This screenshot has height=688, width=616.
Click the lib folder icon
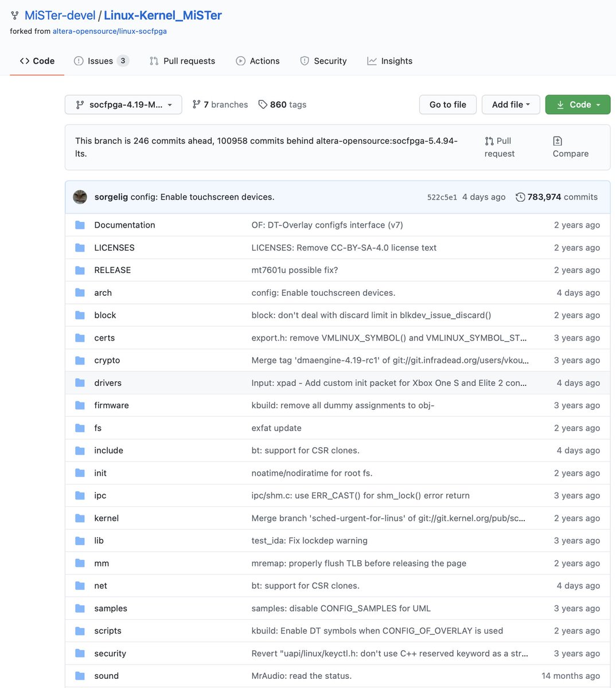(80, 541)
